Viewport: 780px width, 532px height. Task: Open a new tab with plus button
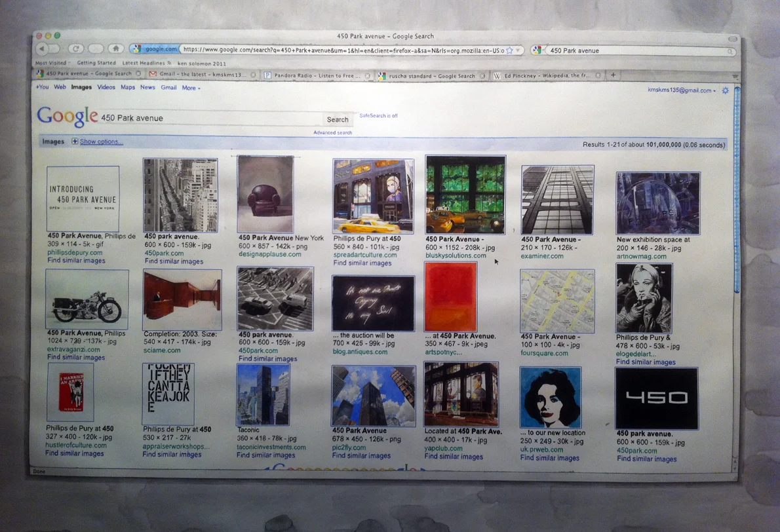(613, 75)
